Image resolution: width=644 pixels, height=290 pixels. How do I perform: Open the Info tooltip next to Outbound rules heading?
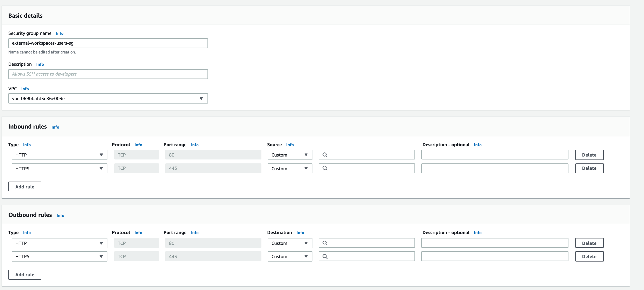60,215
